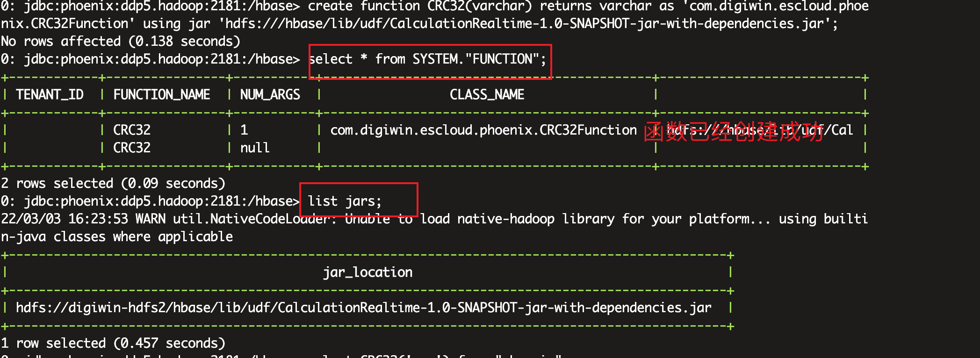Viewport: 980px width, 358px height.
Task: Click the jdbc:phoenix prompt before list jars
Action: 150,201
